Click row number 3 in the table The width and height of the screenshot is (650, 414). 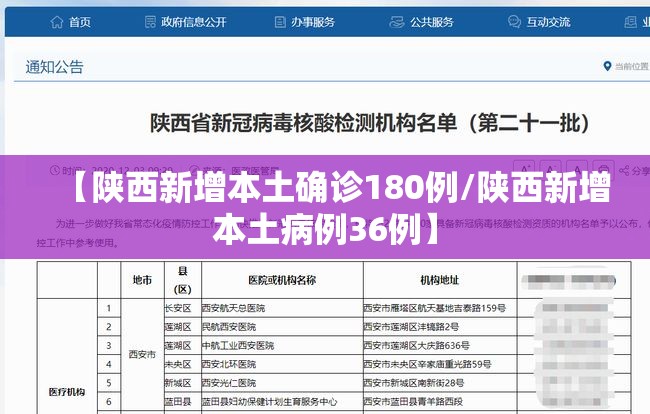coord(109,346)
